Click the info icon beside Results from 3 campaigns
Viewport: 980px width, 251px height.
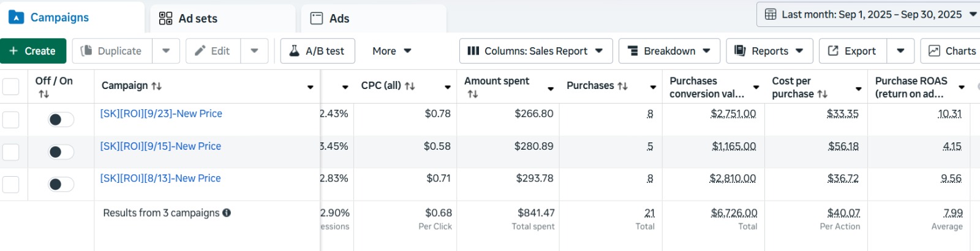pos(227,213)
